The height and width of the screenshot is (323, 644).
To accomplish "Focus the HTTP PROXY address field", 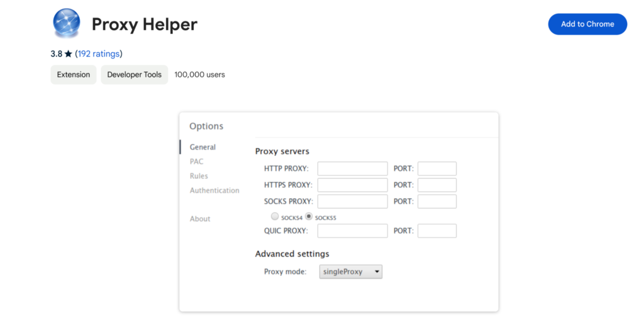I will (352, 168).
